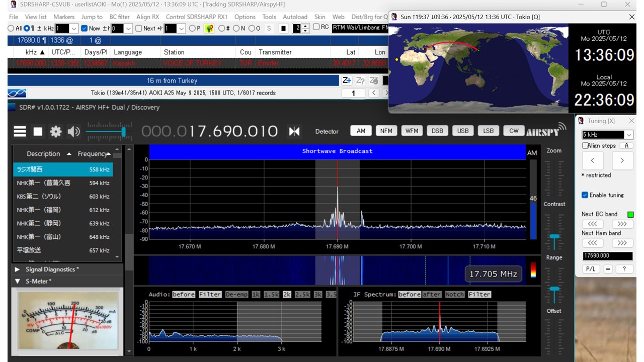This screenshot has width=644, height=362.
Task: Click the audio volume slider
Action: pos(108,132)
